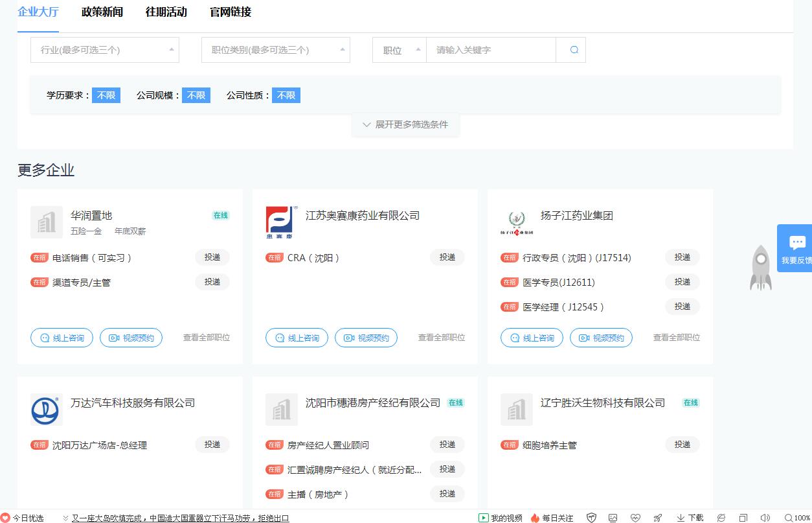The height and width of the screenshot is (523, 812).
Task: Click the rocket back-to-top icon
Action: pos(761,268)
